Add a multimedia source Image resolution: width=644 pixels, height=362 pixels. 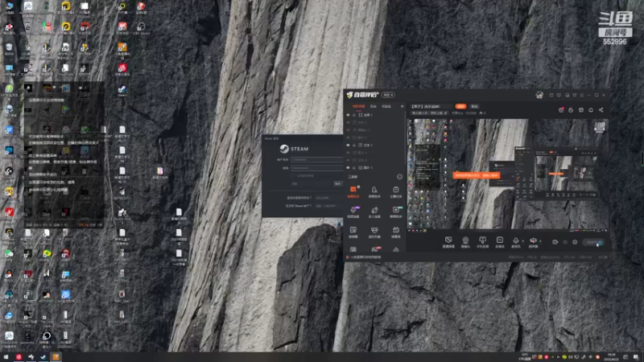tap(499, 242)
